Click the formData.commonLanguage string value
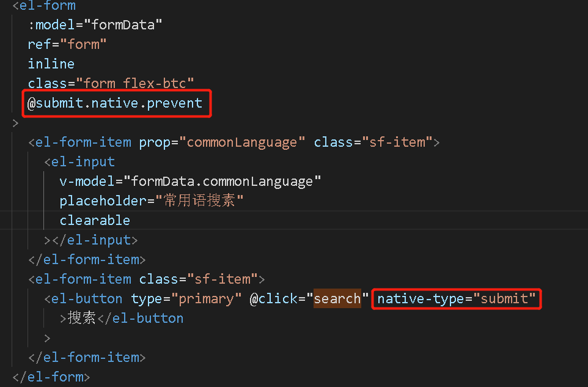This screenshot has height=387, width=588. point(222,181)
